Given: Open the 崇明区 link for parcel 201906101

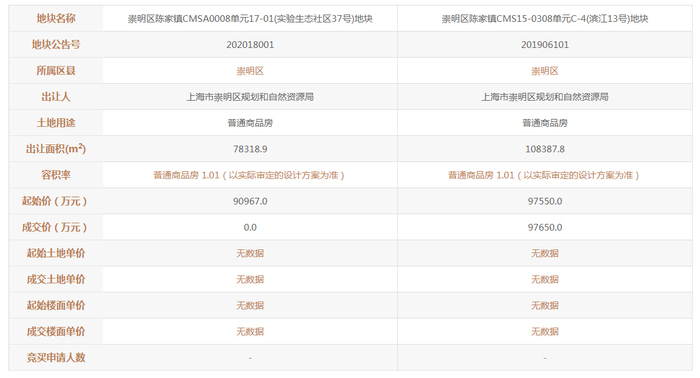Looking at the screenshot, I should click(x=545, y=71).
